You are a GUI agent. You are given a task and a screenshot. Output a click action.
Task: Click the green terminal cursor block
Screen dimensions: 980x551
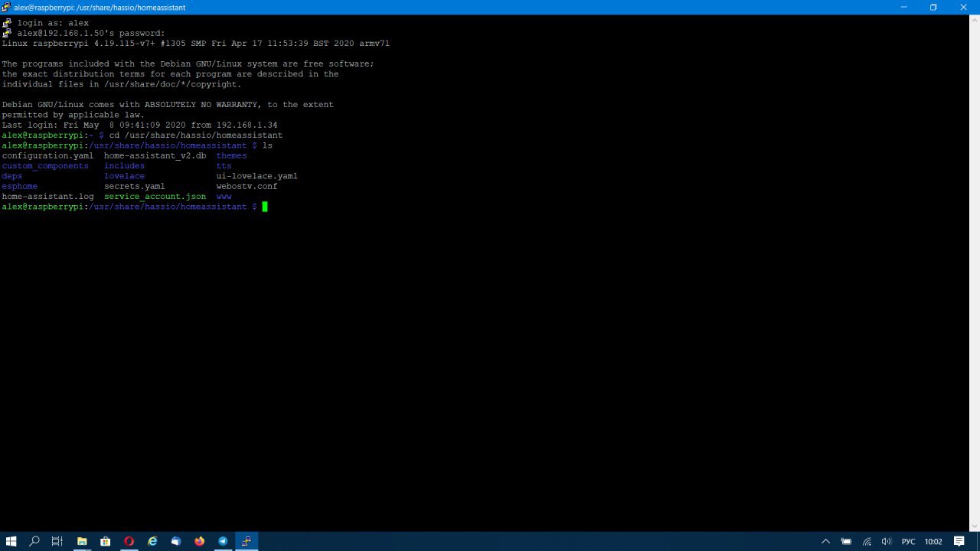[265, 207]
